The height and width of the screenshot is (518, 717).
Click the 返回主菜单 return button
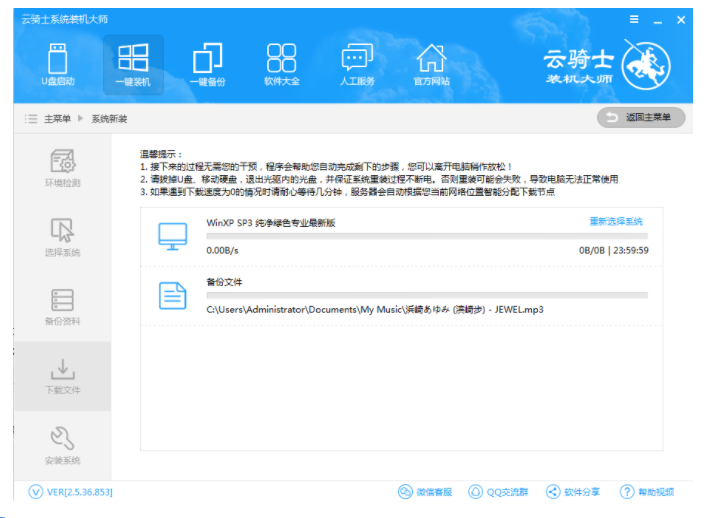click(641, 118)
